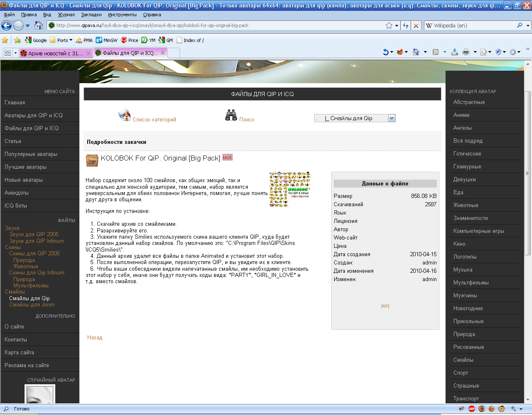Image resolution: width=532 pixels, height=415 pixels.
Task: Open the Список категорий link
Action: (154, 120)
